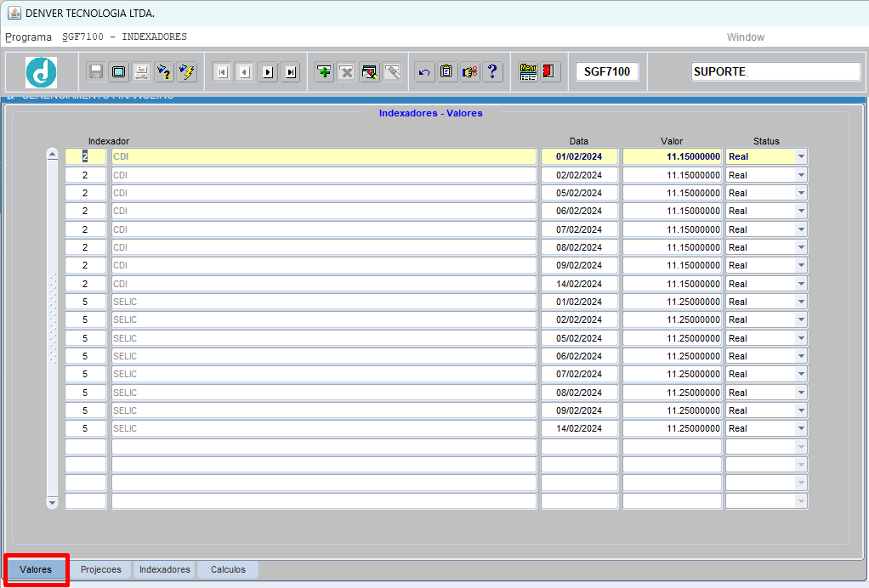Viewport: 869px width, 588px height.
Task: Open the Programa menu
Action: click(28, 37)
